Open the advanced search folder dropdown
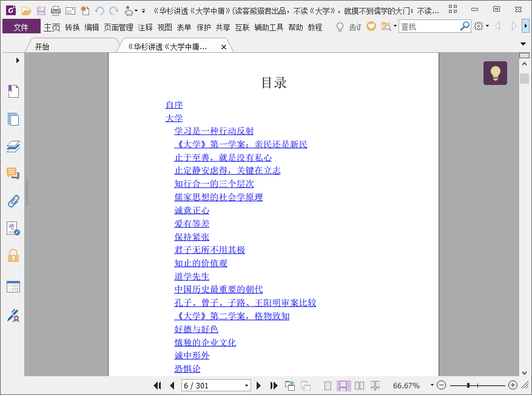The width and height of the screenshot is (532, 395). point(395,26)
